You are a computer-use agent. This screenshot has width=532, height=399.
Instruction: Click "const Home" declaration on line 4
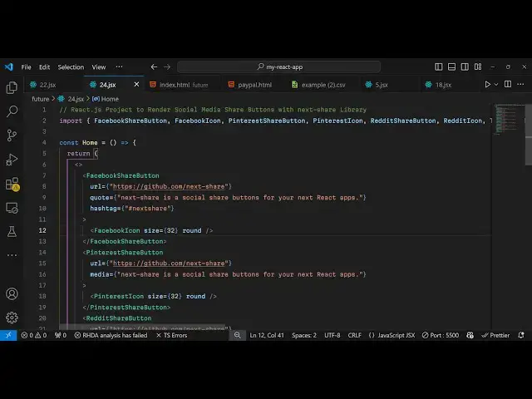coord(78,142)
